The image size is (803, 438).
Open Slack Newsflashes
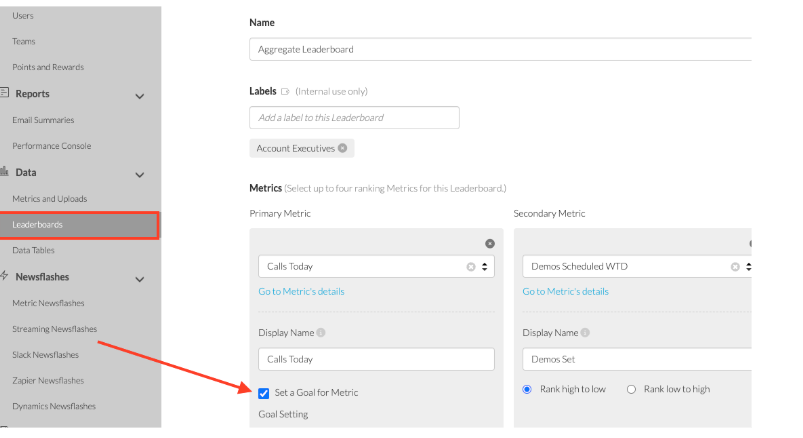tap(46, 355)
